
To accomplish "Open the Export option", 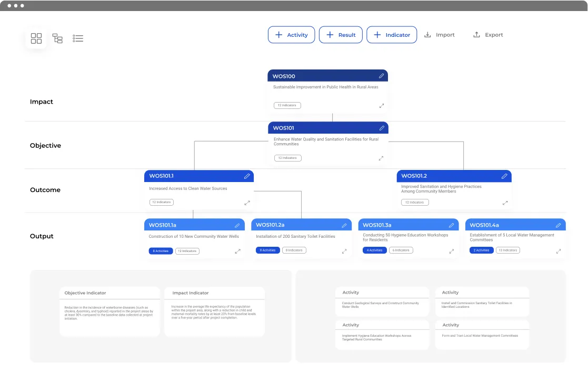I will [x=489, y=35].
